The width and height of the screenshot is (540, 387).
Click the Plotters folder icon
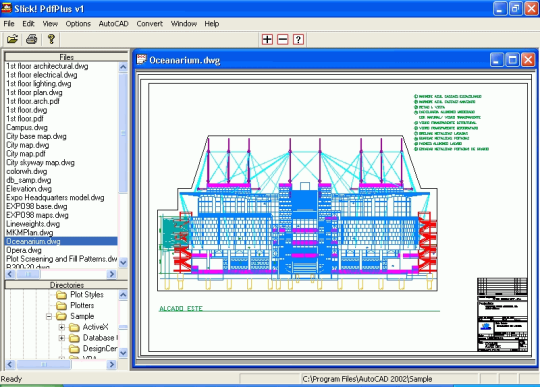coord(61,306)
